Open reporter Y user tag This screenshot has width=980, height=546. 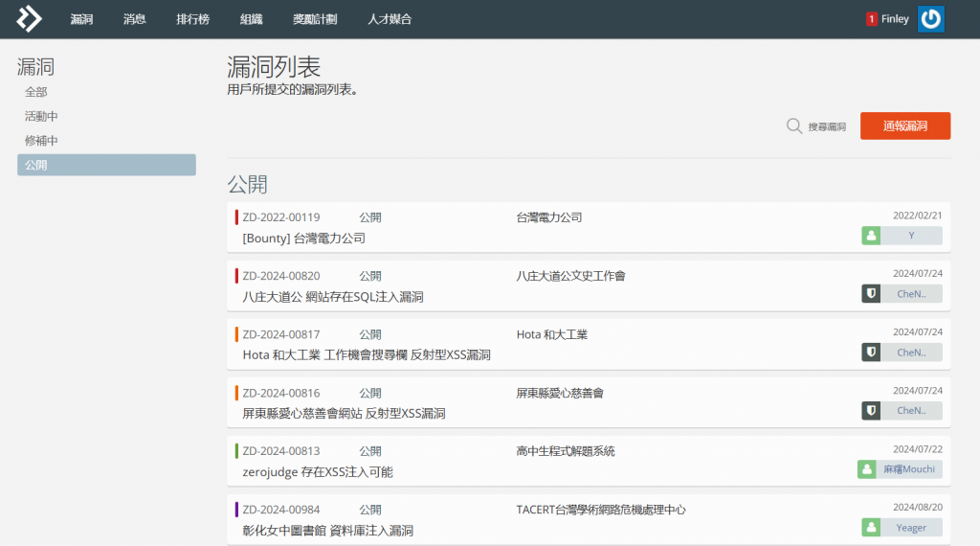click(911, 236)
